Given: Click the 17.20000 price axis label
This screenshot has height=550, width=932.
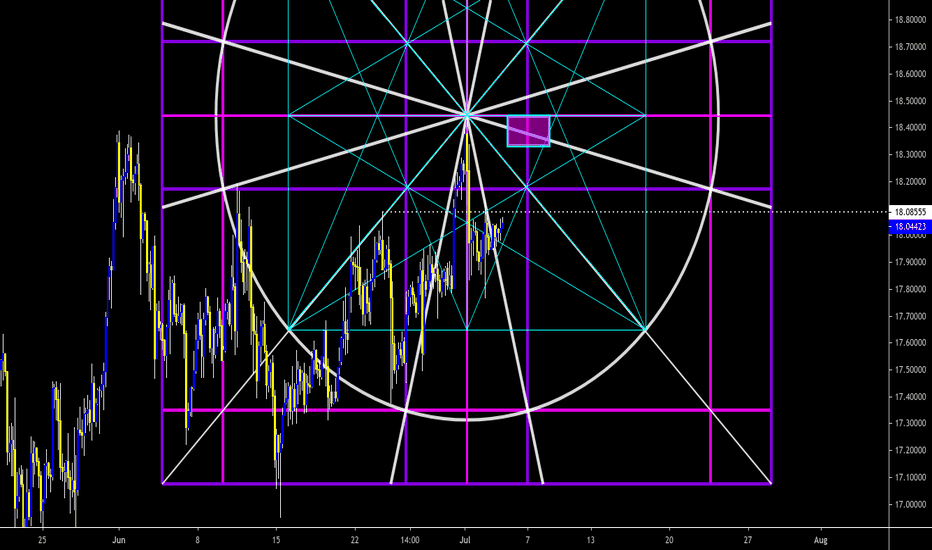Looking at the screenshot, I should (x=910, y=450).
